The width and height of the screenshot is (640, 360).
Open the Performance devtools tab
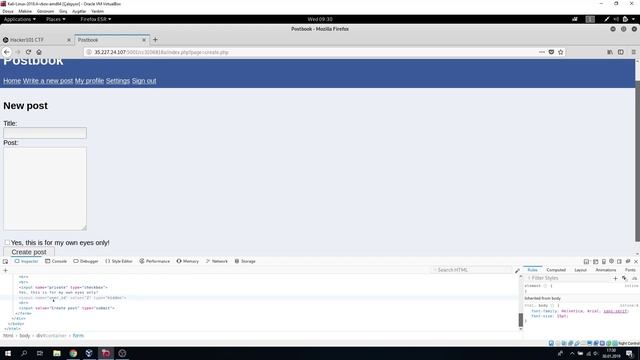pyautogui.click(x=154, y=261)
